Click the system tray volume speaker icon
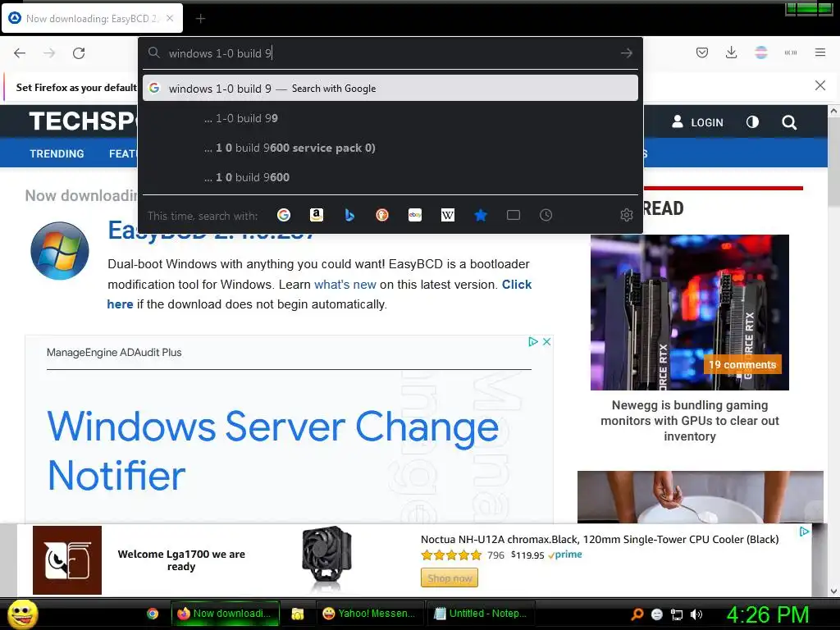 [696, 614]
